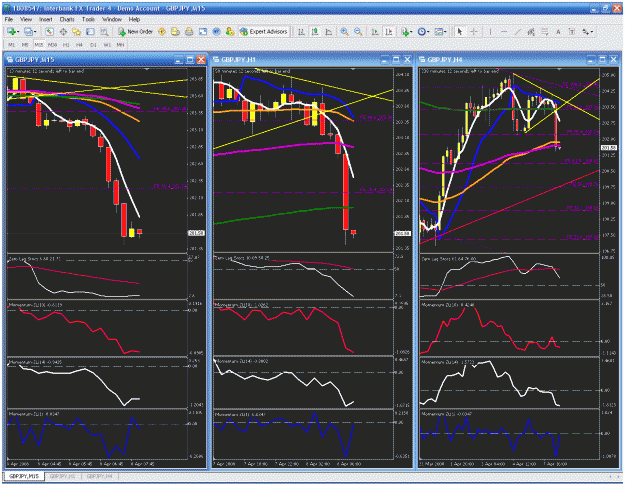The image size is (625, 484).
Task: Switch chart to bar chart icon
Action: (x=301, y=31)
